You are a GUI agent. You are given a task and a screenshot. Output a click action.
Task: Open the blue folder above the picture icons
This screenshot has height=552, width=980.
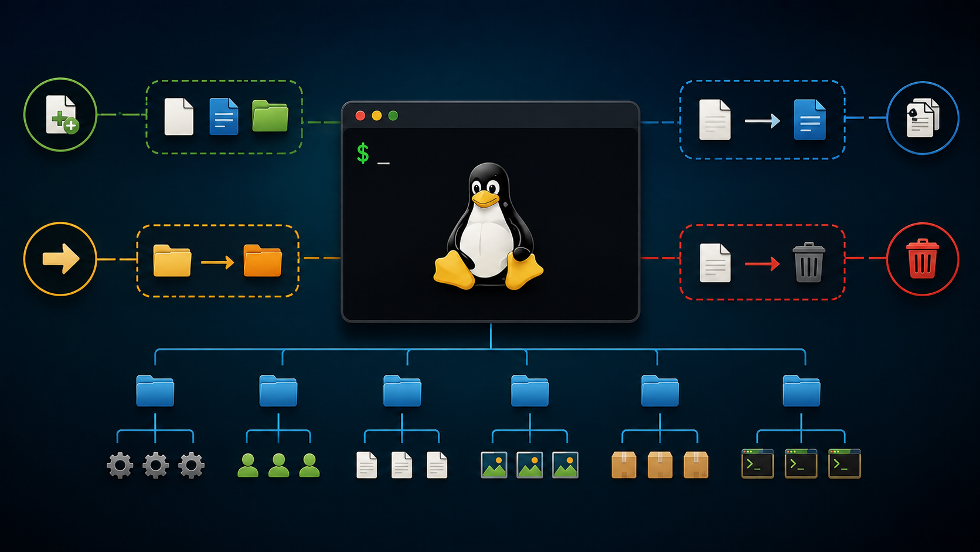pos(530,391)
